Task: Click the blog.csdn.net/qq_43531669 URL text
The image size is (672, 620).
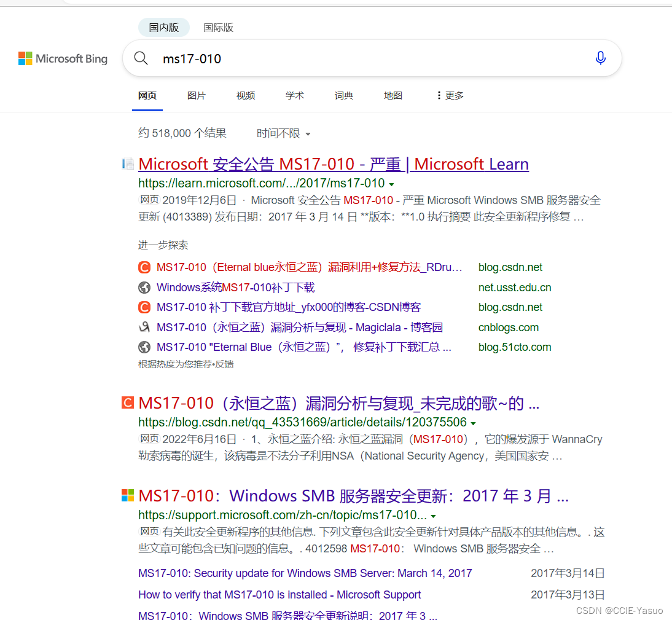Action: pos(302,422)
